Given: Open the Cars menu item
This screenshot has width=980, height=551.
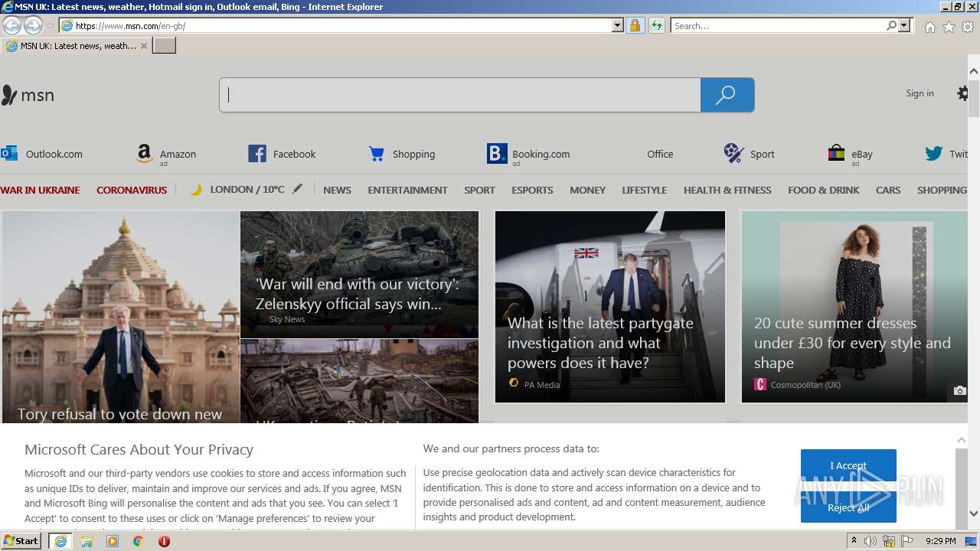Looking at the screenshot, I should [888, 190].
